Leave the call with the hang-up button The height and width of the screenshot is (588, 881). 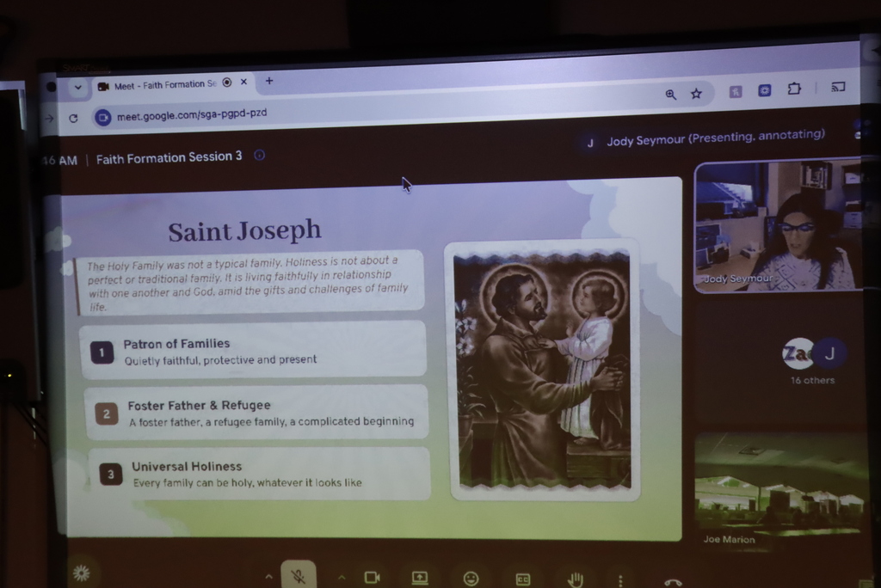673,582
